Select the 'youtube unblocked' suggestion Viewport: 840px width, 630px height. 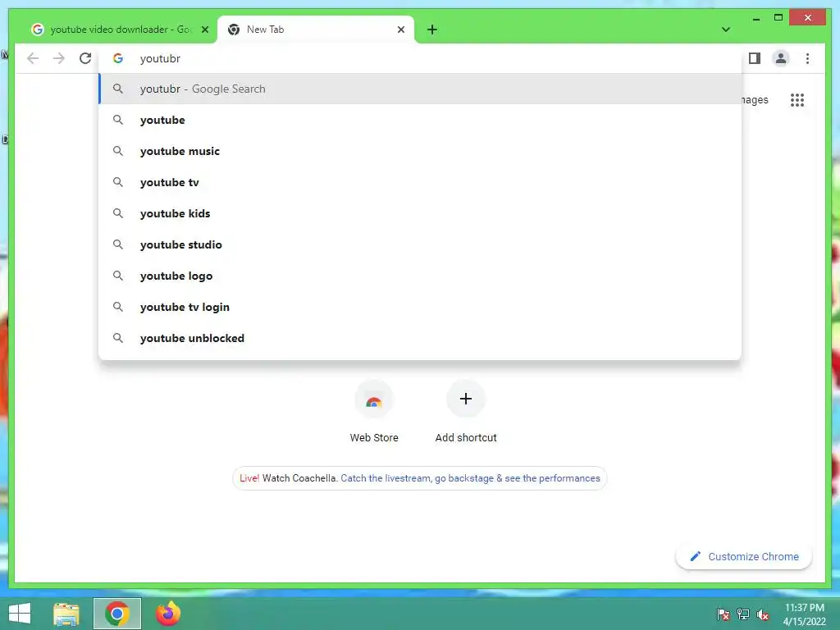pos(420,338)
